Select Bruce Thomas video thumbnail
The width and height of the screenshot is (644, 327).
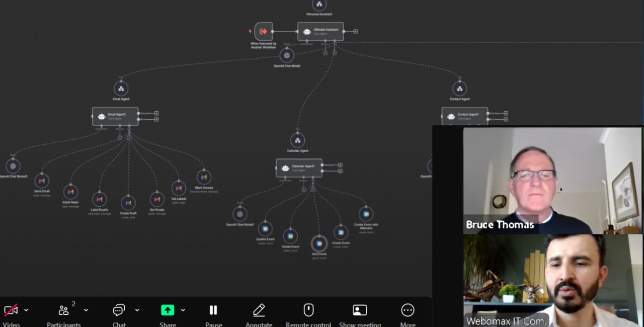552,181
